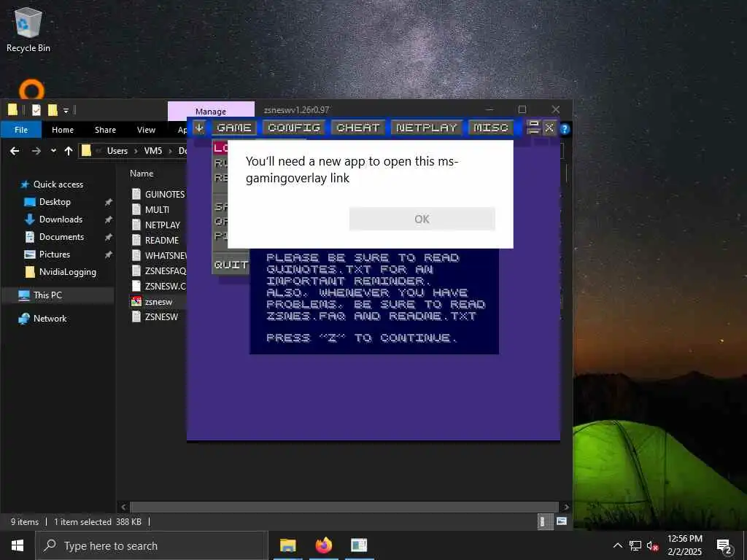Click the ZSNES X close icon
This screenshot has width=747, height=560.
[549, 128]
